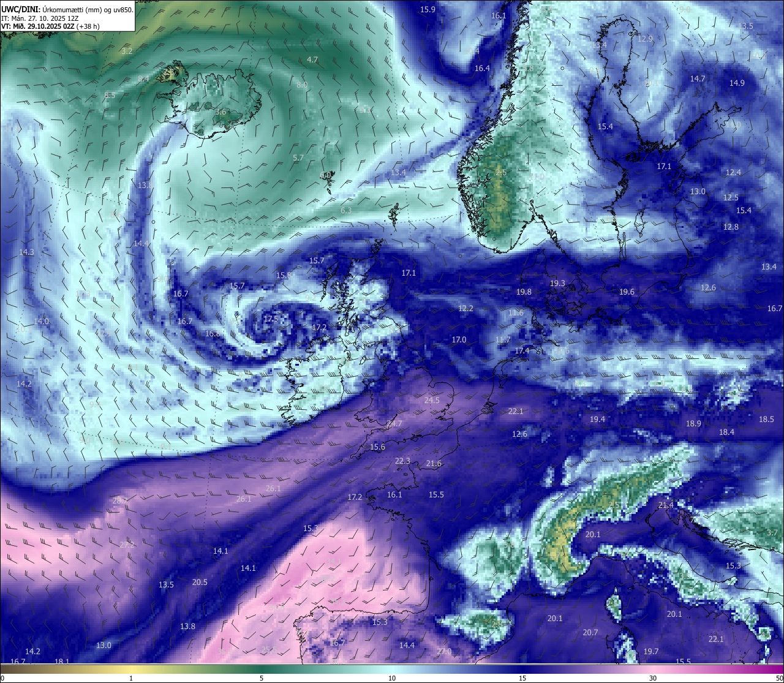Click the map value 3.2
The height and width of the screenshot is (683, 784).
[x=127, y=51]
